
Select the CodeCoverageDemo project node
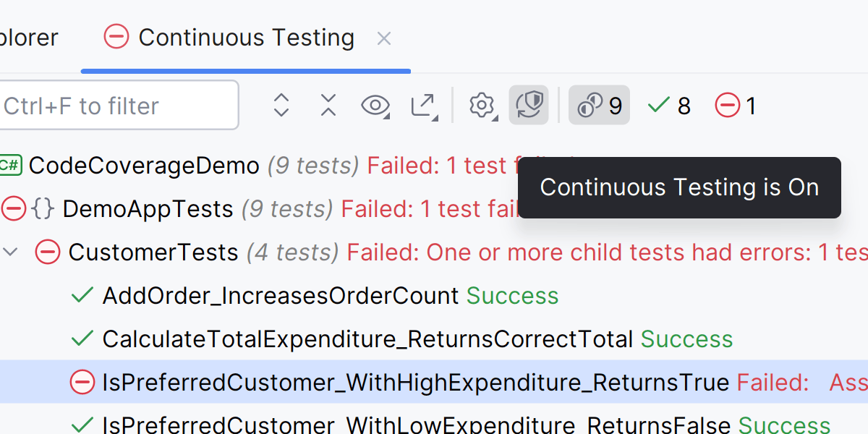point(143,166)
